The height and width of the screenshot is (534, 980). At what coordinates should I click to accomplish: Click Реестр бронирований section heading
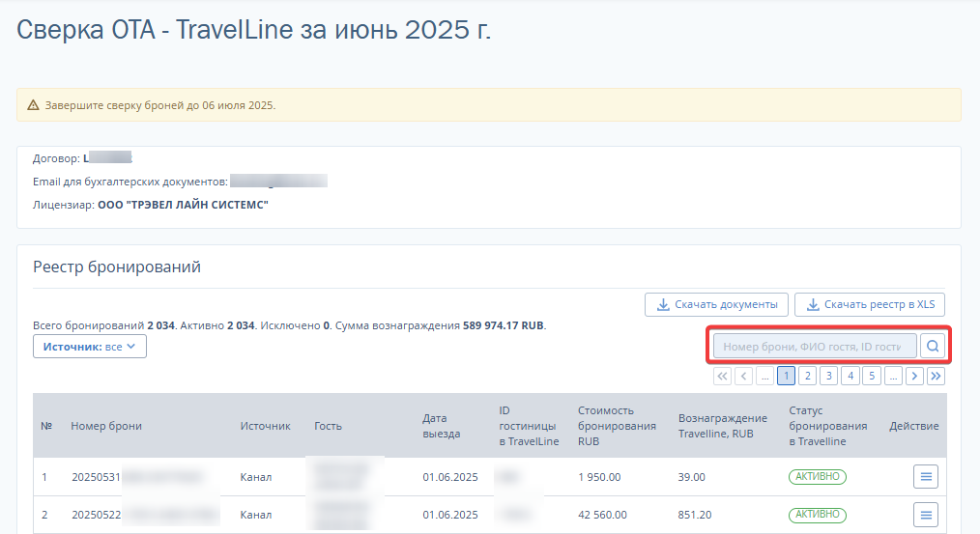(117, 267)
